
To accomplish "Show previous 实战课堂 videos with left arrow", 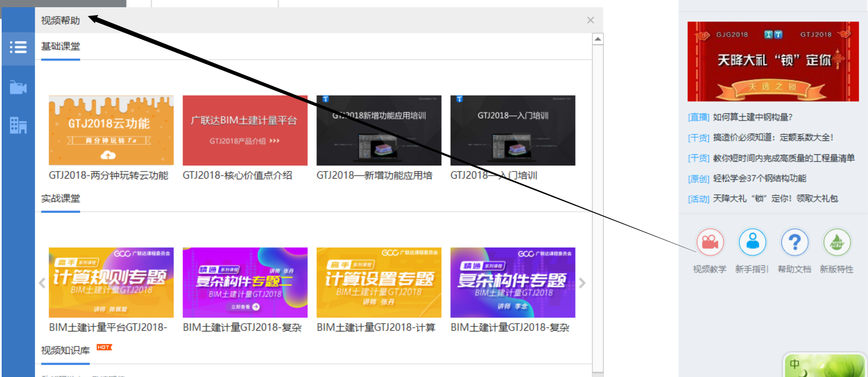I will click(x=42, y=283).
